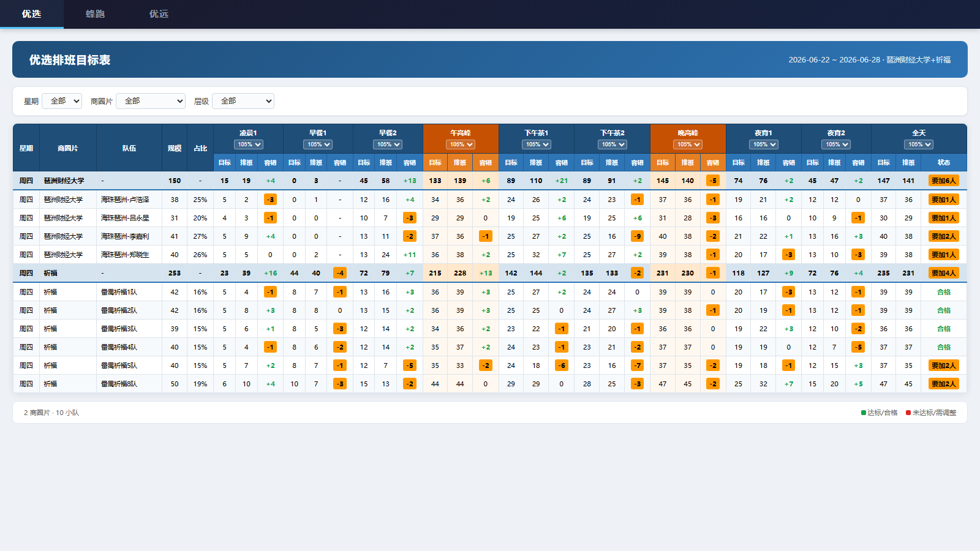The width and height of the screenshot is (980, 551).
Task: Click the 要加2人 badge for 番禺祈福8队
Action: click(x=944, y=384)
